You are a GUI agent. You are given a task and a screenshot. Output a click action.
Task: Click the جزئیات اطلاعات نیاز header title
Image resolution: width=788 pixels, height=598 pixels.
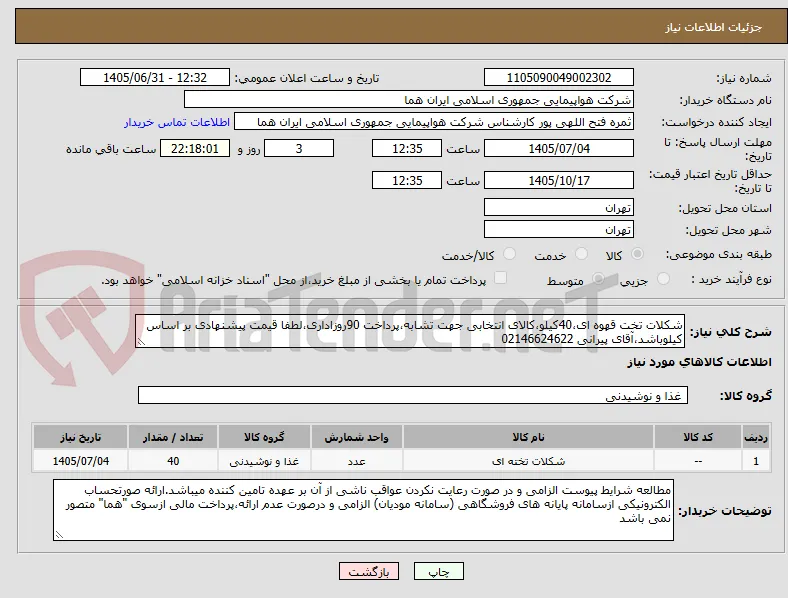[714, 27]
